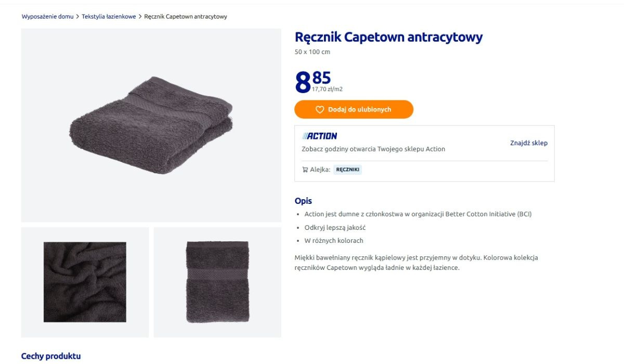Show the upright folded towel thumbnail
The height and width of the screenshot is (364, 624).
(217, 282)
